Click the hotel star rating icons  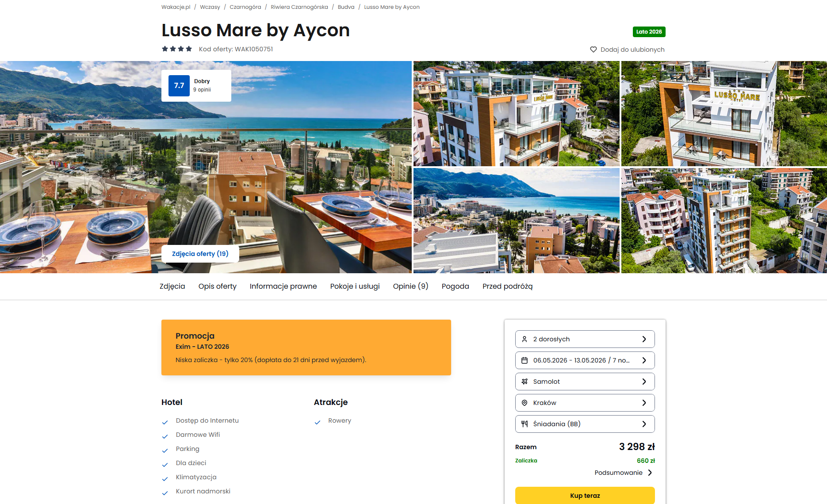coord(177,49)
